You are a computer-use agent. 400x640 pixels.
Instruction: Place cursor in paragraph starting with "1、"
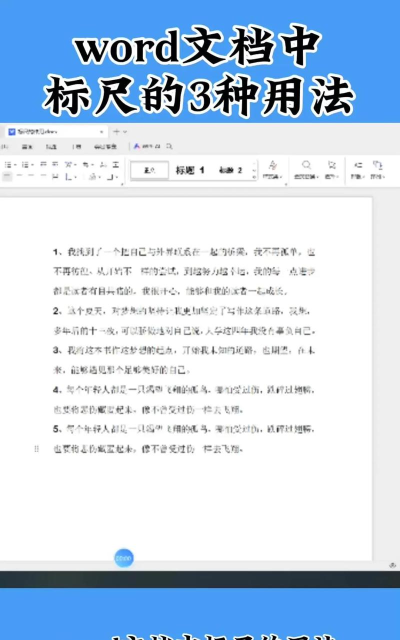pos(184,271)
